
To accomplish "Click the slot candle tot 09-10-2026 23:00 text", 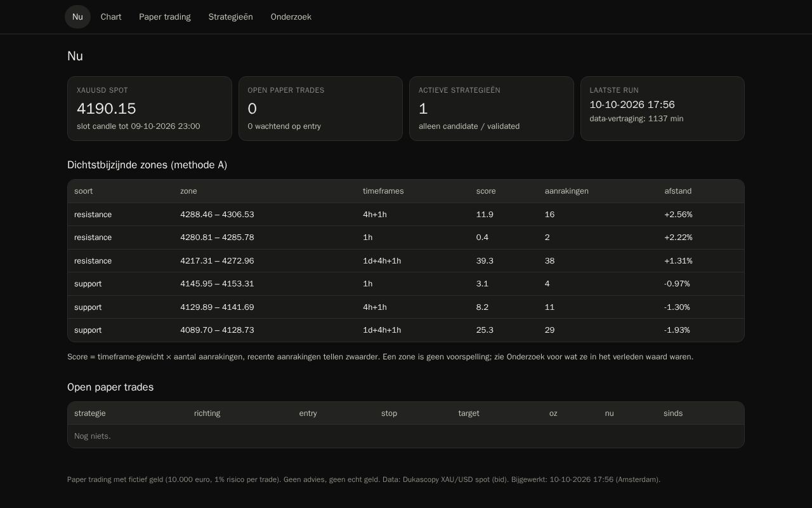I will click(138, 126).
